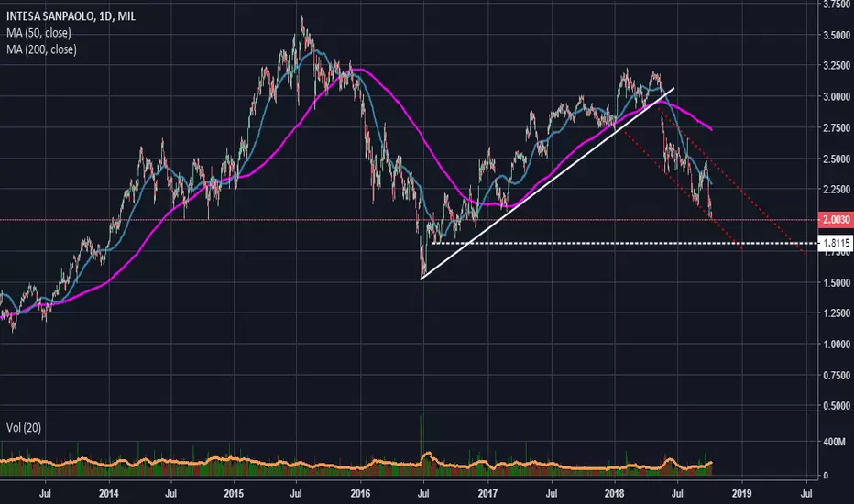Click the 0.5000 price axis label
This screenshot has height=504, width=854.
point(836,405)
